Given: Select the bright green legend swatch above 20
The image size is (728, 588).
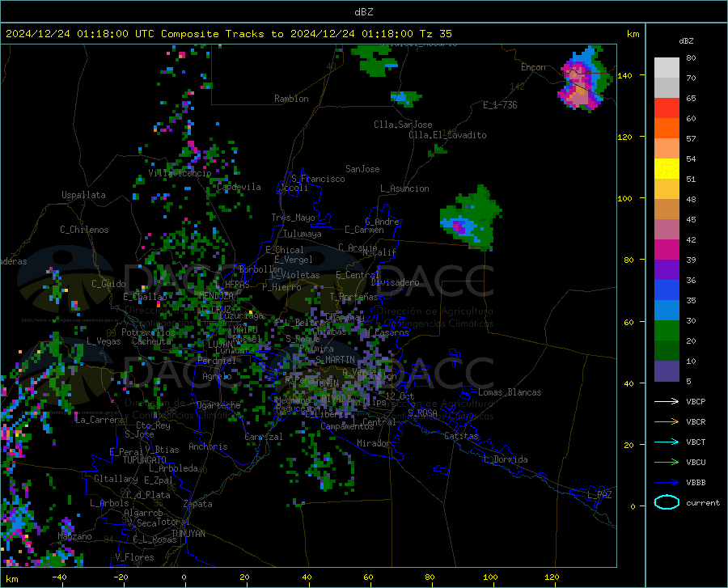Looking at the screenshot, I should [x=667, y=331].
